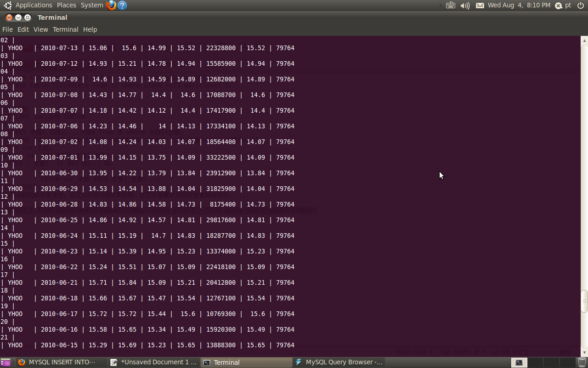This screenshot has width=588, height=368.
Task: Click the scrollbar up arrow
Action: point(584,40)
